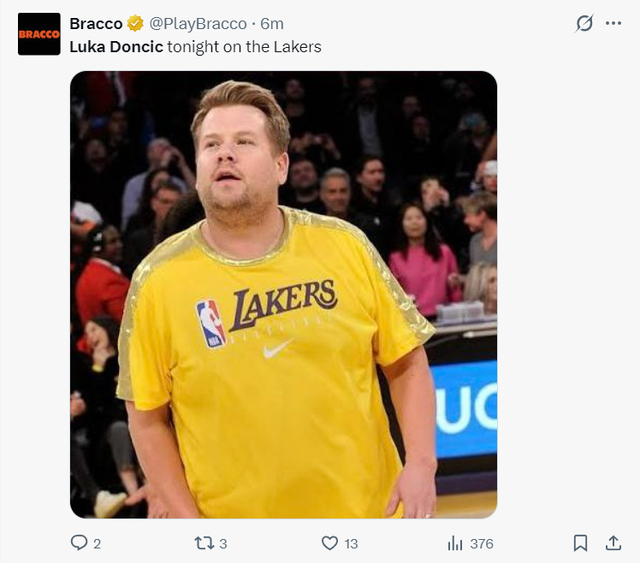
Task: Click the reply speech bubble icon
Action: pyautogui.click(x=79, y=543)
